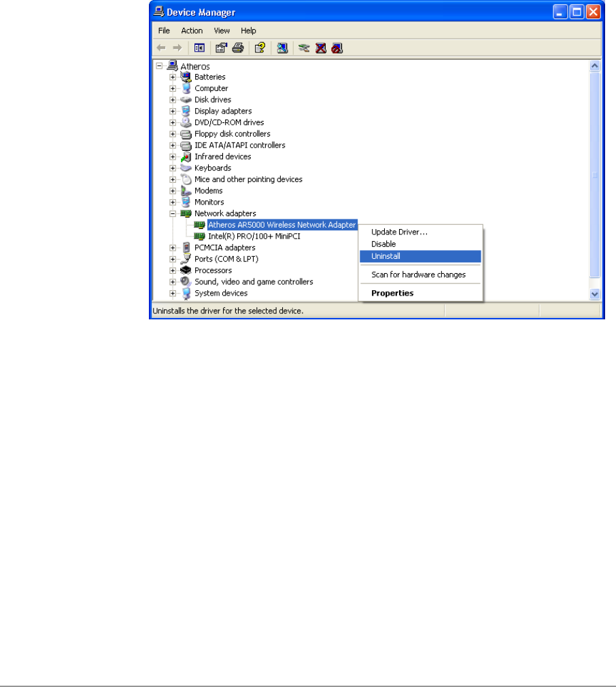Viewport: 616px width, 687px height.
Task: Click the Floppy disk controllers icon
Action: click(186, 134)
